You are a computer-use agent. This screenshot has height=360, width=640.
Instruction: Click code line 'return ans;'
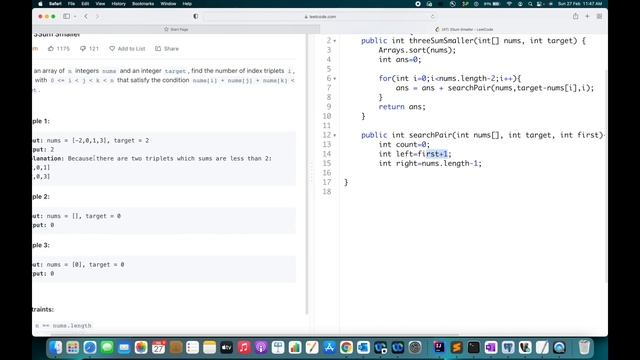click(402, 107)
